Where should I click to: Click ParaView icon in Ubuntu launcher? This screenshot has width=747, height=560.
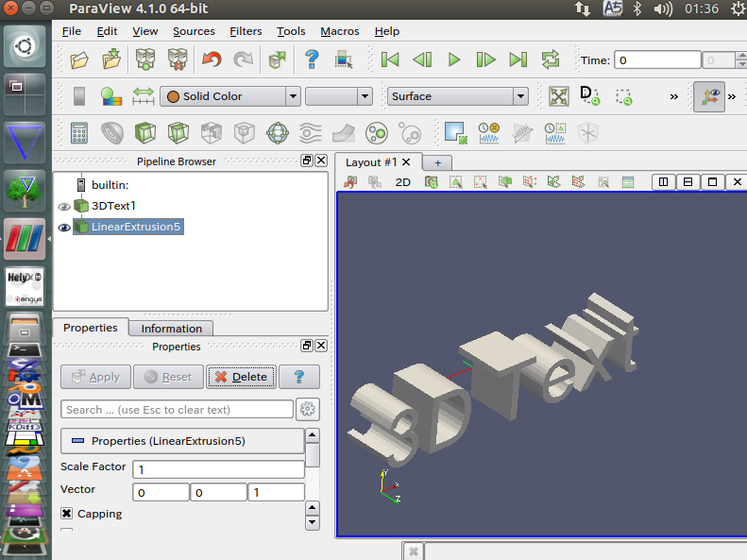point(25,239)
